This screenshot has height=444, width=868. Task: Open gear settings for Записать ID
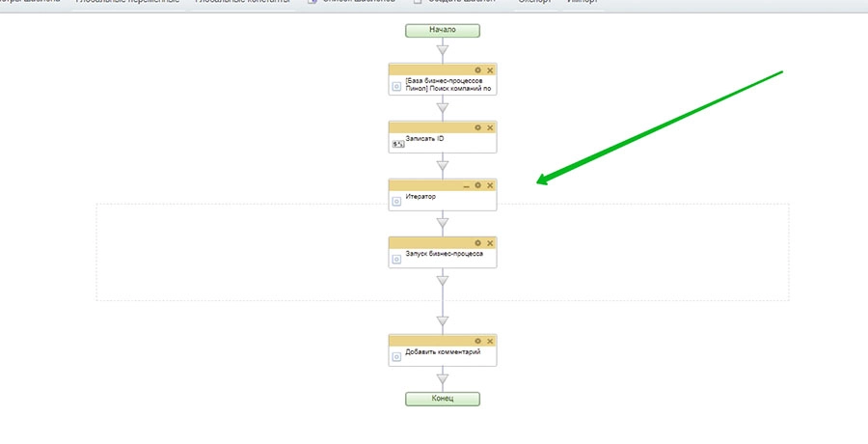478,127
